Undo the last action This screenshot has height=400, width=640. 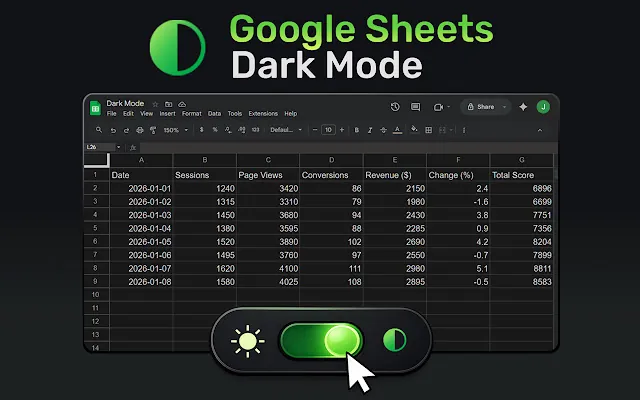113,130
